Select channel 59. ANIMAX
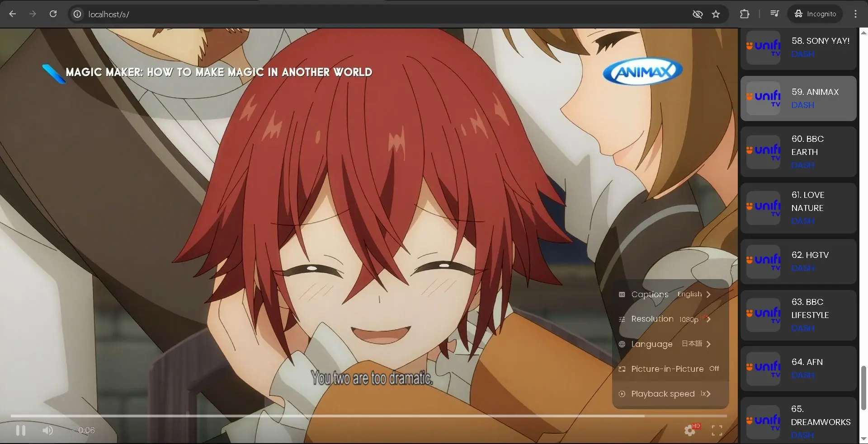Image resolution: width=868 pixels, height=444 pixels. [798, 98]
